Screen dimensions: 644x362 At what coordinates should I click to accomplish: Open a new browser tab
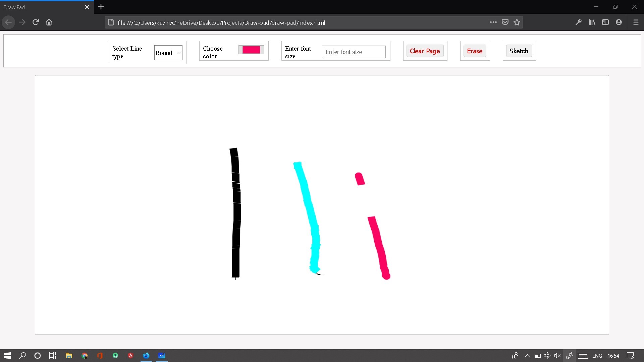(x=101, y=7)
